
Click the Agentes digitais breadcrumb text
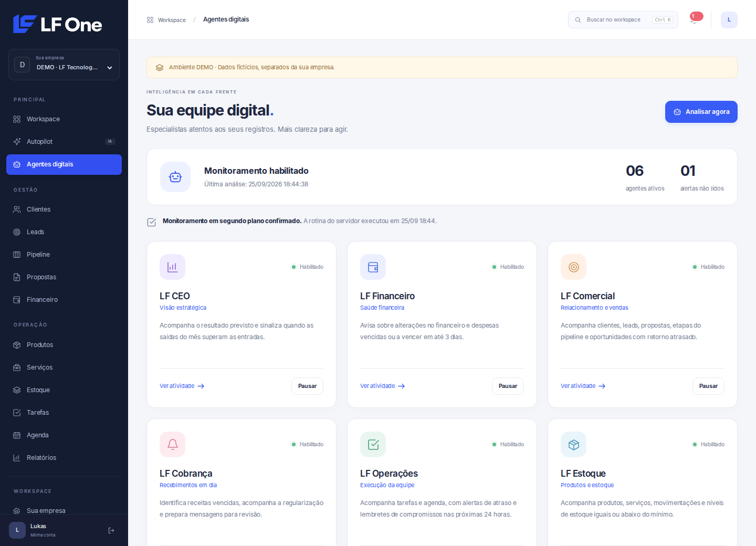click(226, 19)
